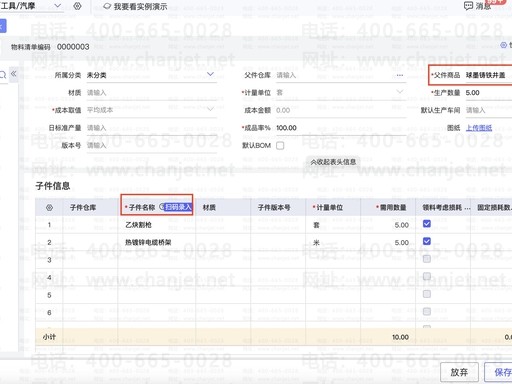Image resolution: width=512 pixels, height=384 pixels.
Task: Collapse the left panel with double chevron
Action: (14, 74)
